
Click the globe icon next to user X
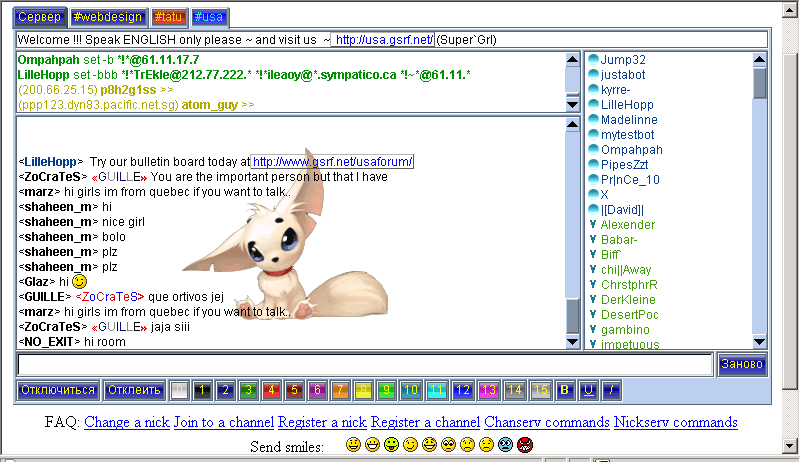(x=593, y=194)
